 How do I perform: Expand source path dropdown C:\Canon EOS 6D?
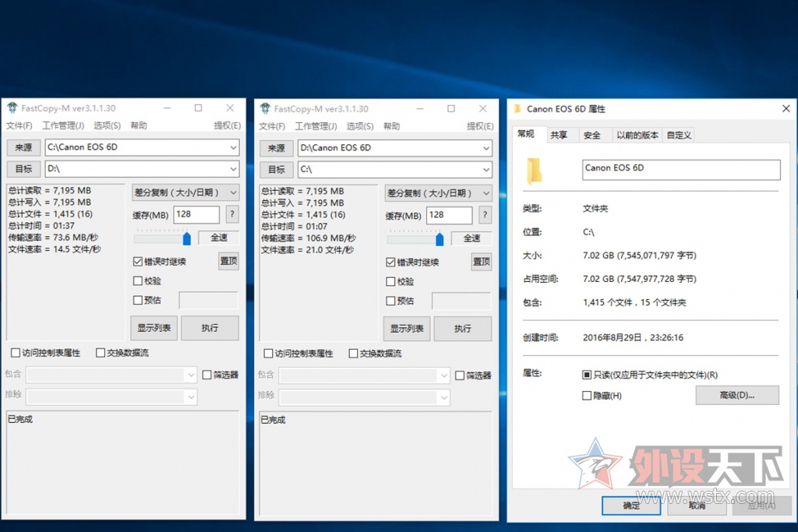[x=233, y=147]
